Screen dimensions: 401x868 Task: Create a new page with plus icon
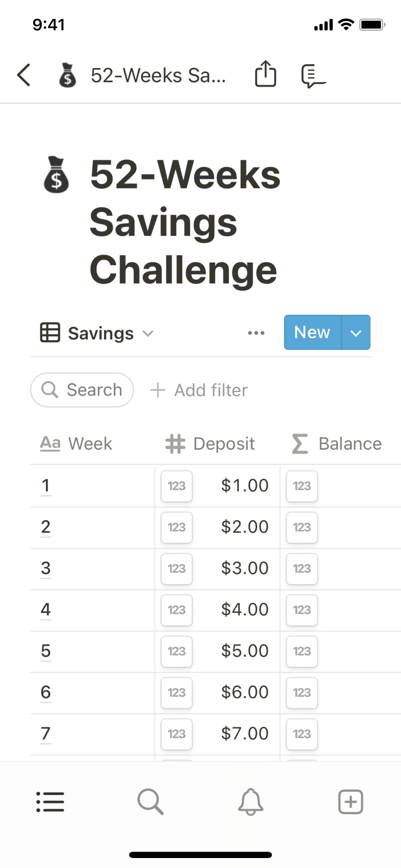350,802
